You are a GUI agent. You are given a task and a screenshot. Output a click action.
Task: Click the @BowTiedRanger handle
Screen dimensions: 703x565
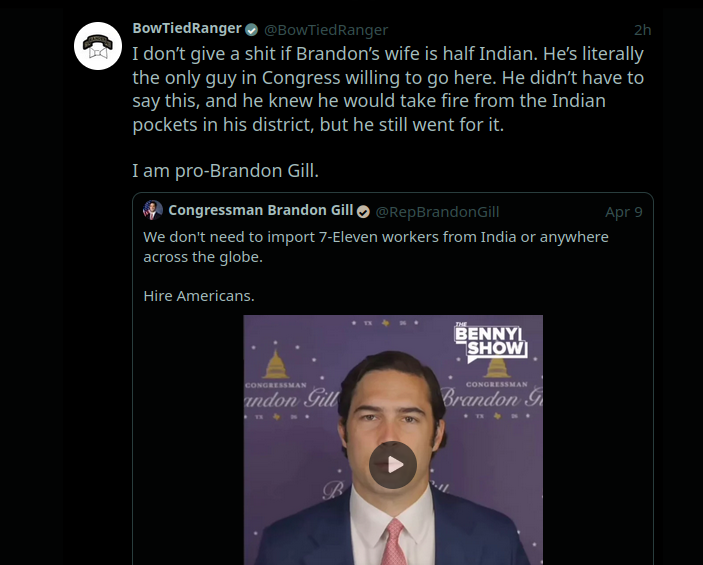325,30
